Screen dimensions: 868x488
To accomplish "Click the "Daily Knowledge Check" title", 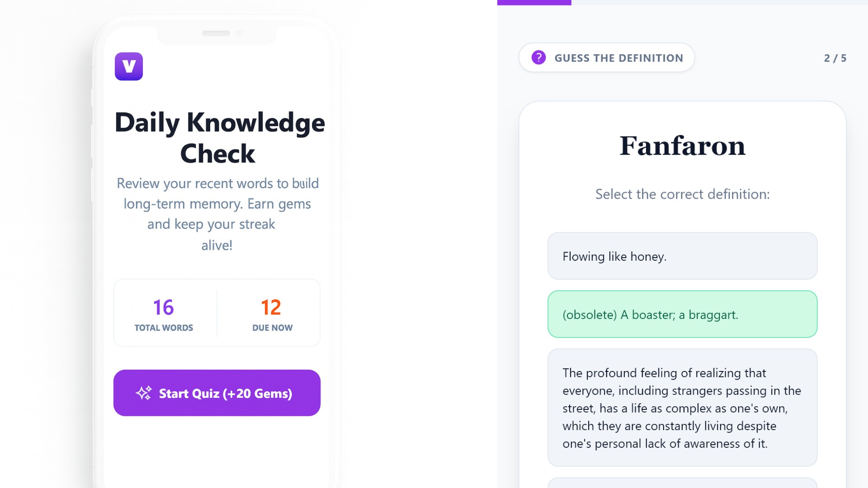I will tap(220, 138).
